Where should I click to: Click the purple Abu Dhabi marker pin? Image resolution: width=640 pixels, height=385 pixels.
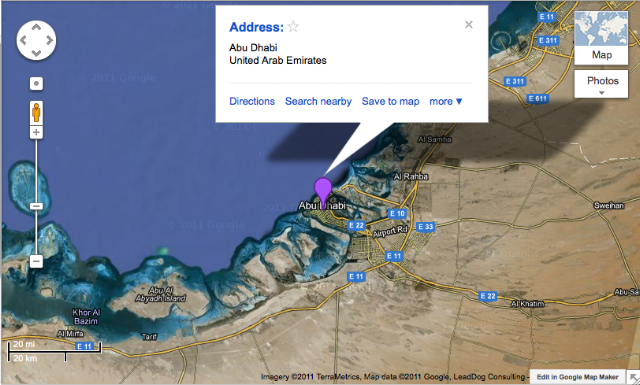[323, 193]
